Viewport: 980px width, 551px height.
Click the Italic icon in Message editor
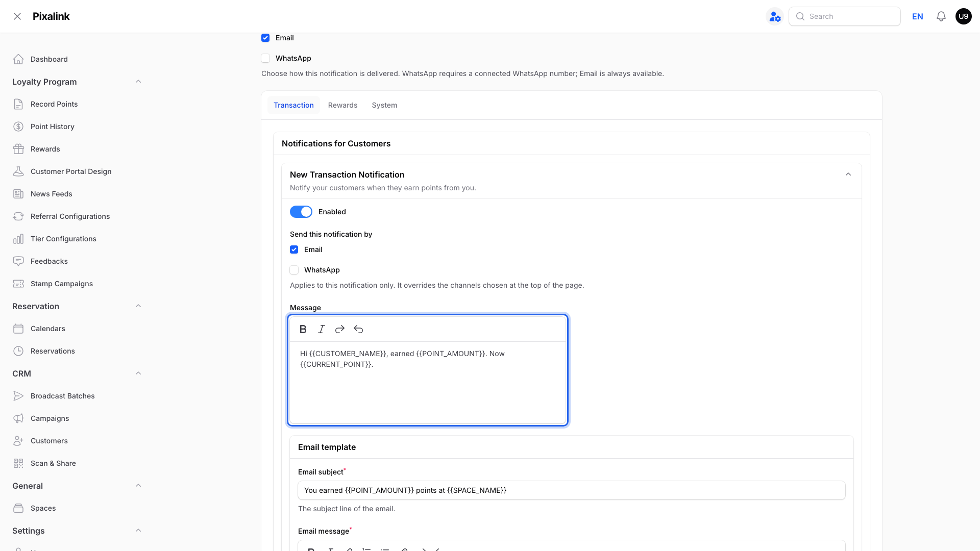321,329
